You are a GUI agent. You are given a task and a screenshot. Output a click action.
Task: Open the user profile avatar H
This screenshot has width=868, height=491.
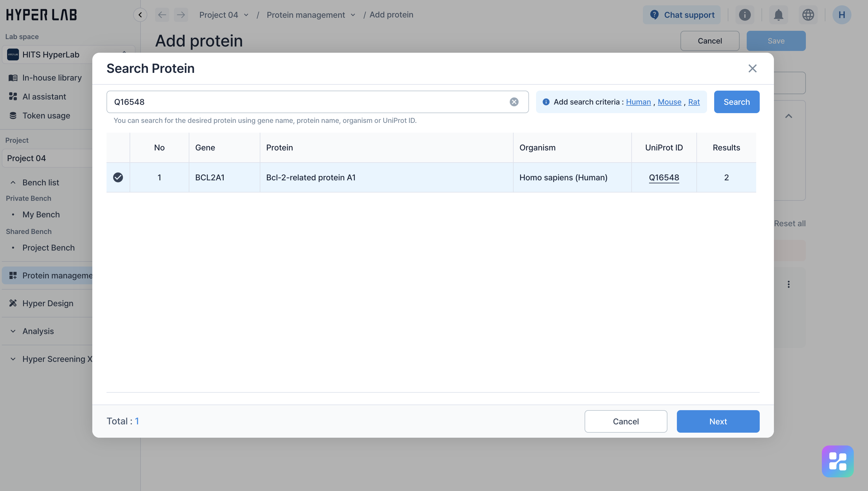click(x=841, y=15)
